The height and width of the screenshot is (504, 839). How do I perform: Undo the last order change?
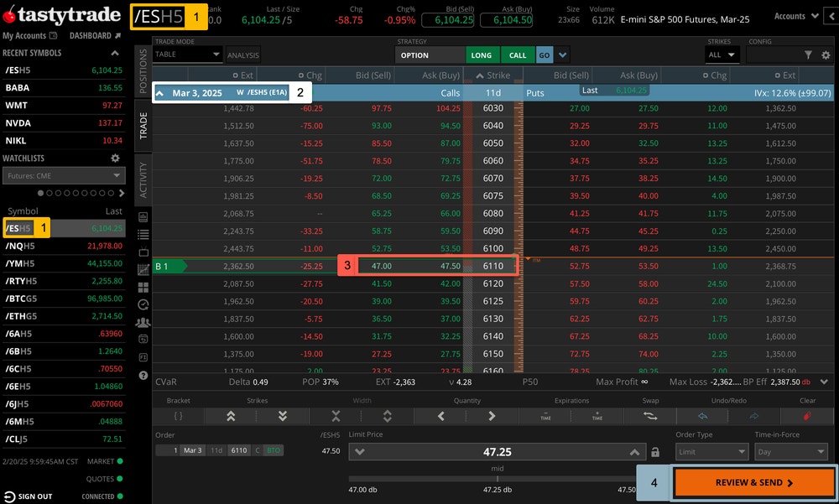click(x=702, y=416)
